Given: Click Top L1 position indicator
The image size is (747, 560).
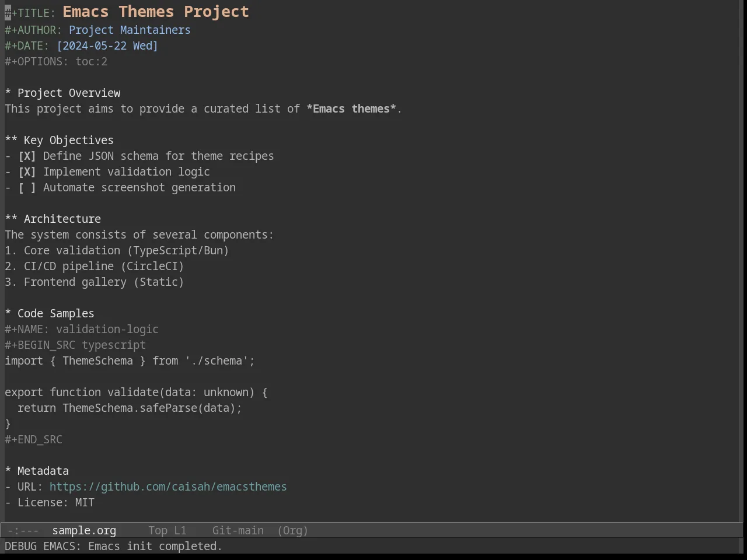Looking at the screenshot, I should [x=167, y=531].
